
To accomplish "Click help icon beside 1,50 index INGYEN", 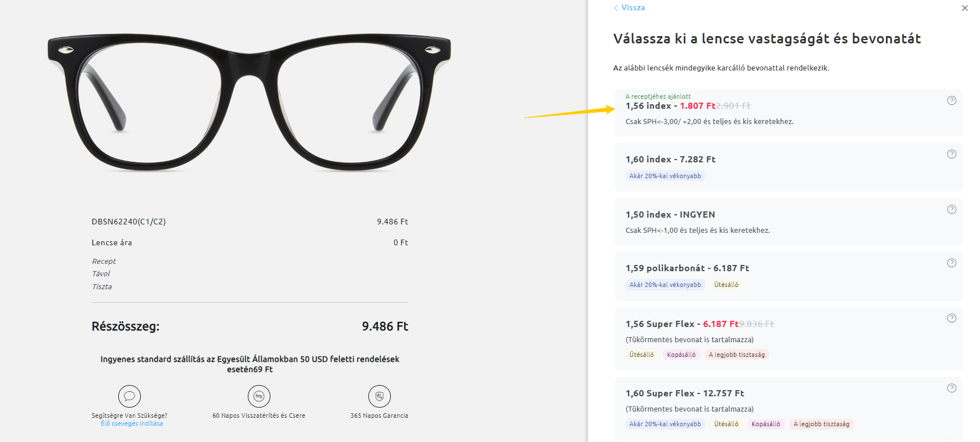I will coord(951,209).
